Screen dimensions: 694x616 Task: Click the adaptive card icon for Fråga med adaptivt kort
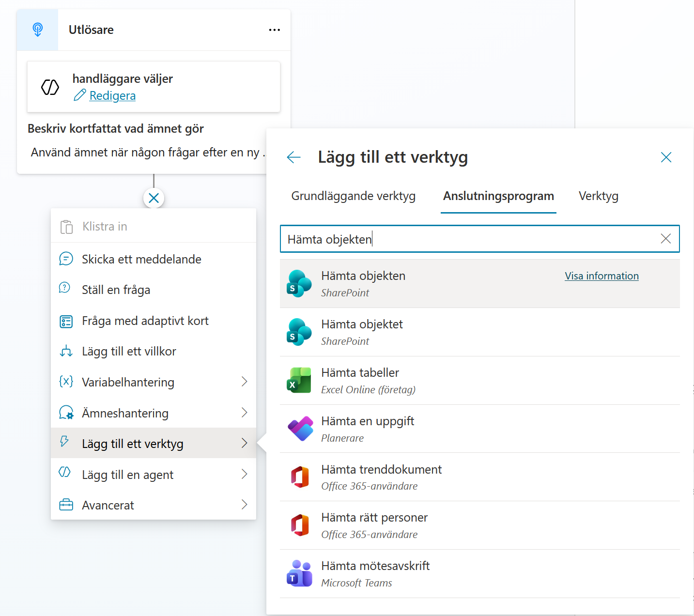coord(66,321)
